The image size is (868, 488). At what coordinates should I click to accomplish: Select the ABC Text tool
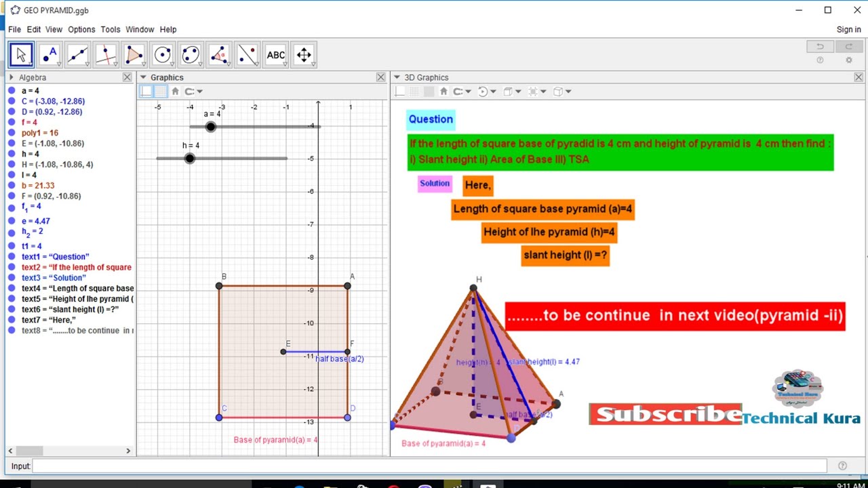275,55
